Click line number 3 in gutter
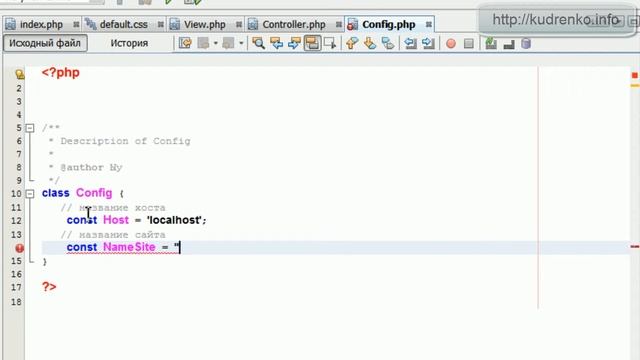Image resolution: width=640 pixels, height=360 pixels. pyautogui.click(x=19, y=101)
